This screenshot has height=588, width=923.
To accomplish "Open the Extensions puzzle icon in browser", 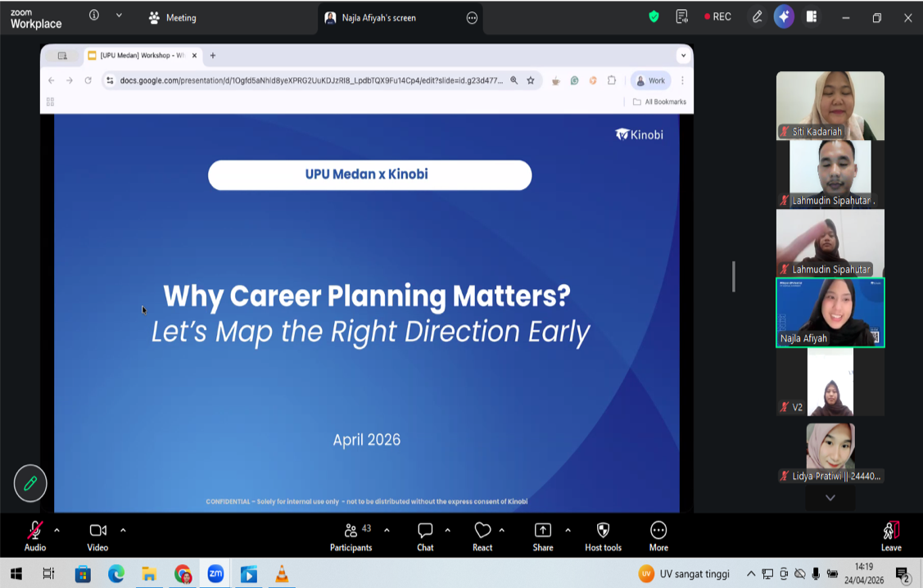I will point(612,80).
